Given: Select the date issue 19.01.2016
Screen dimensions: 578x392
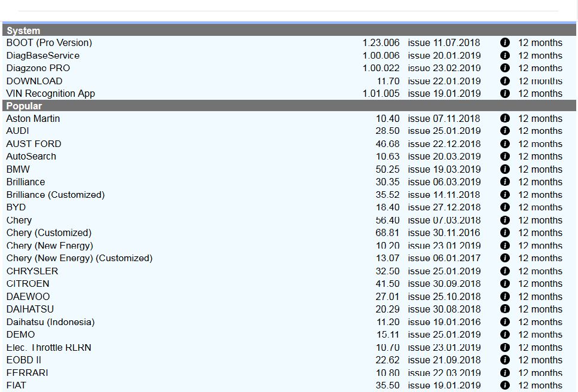Looking at the screenshot, I should click(444, 321).
